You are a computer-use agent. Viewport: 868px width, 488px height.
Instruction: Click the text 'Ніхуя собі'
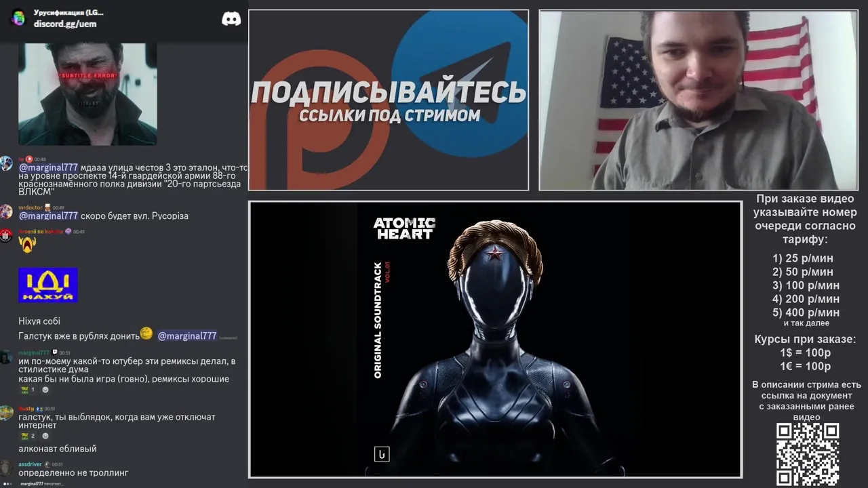point(39,321)
